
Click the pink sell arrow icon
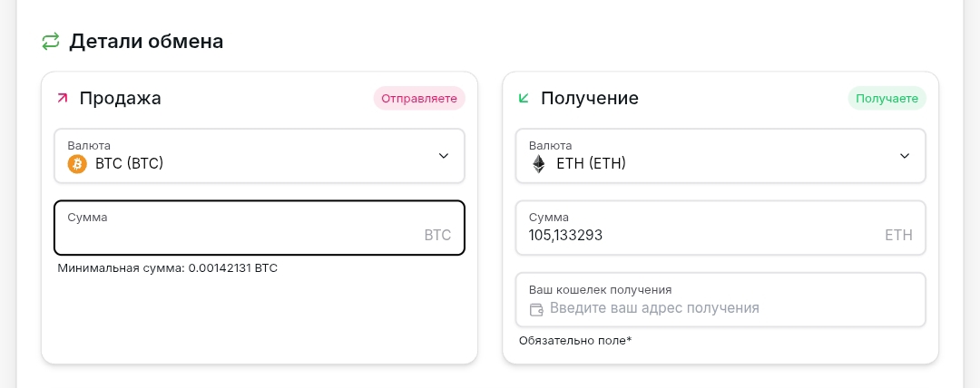point(63,98)
